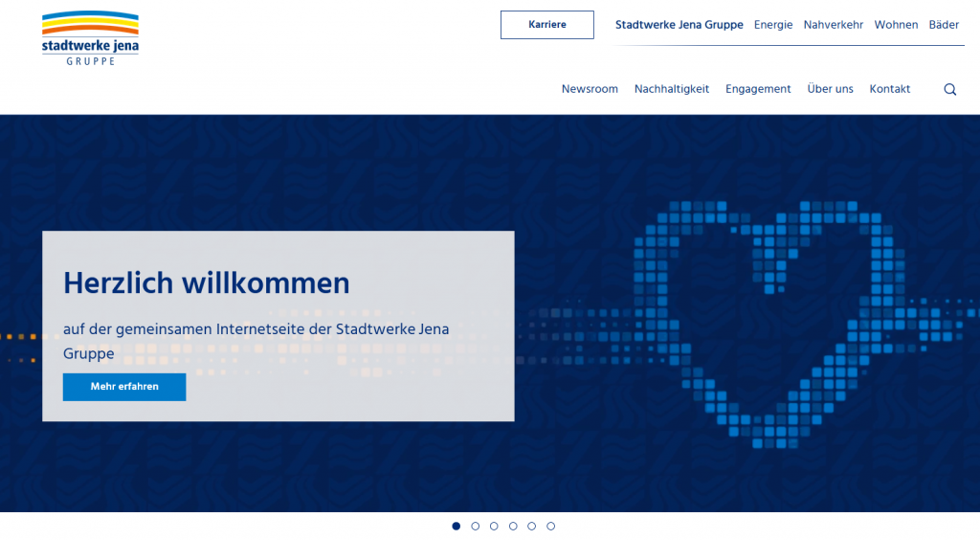Switch to the Bäder section
This screenshot has height=540, width=980.
click(944, 25)
